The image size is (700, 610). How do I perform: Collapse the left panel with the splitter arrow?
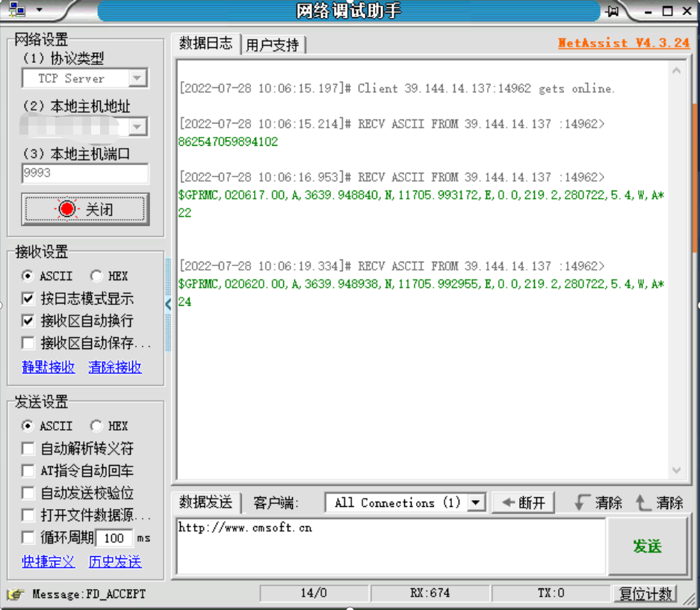[x=168, y=304]
